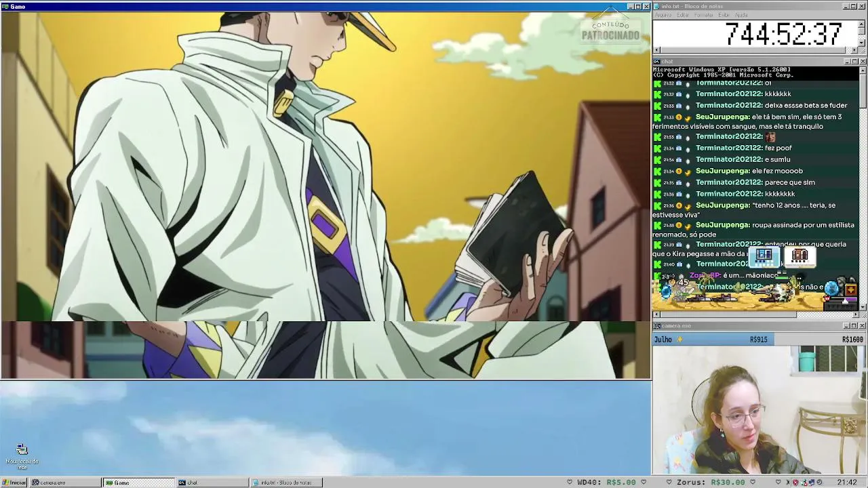Open the Editar menu in Bloco de notas
Viewport: 868px width, 488px height.
pyautogui.click(x=683, y=15)
